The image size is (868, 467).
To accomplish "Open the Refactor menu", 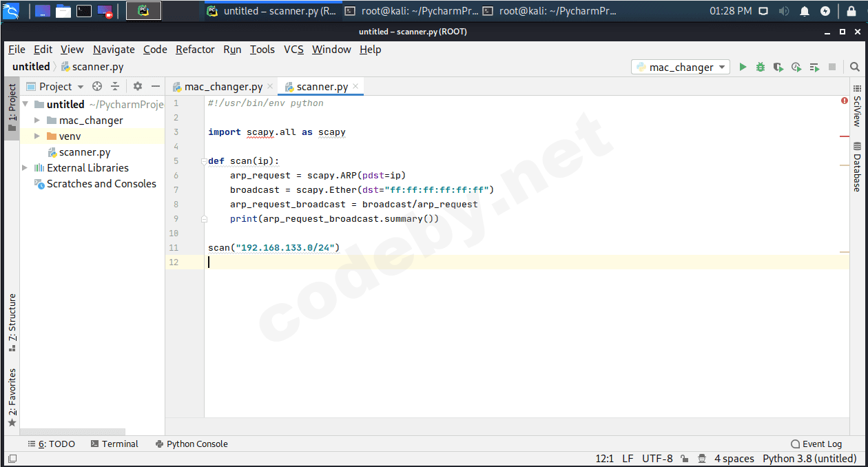I will click(195, 50).
